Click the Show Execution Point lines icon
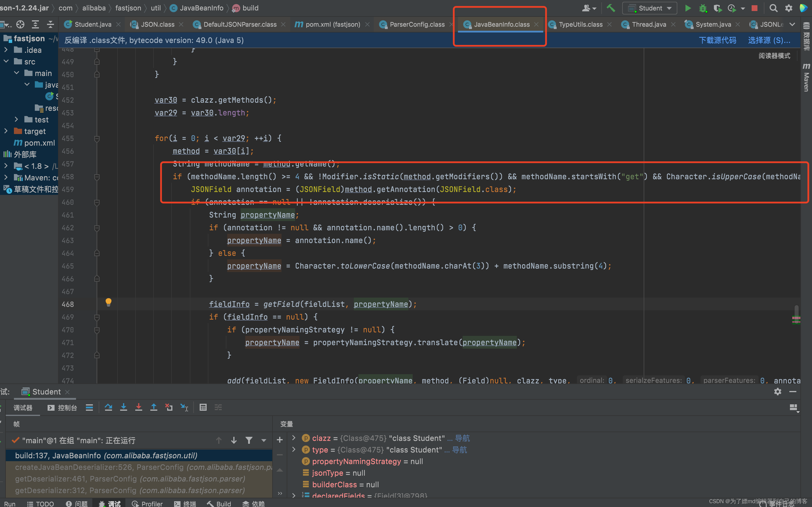Image resolution: width=812 pixels, height=507 pixels. (89, 408)
